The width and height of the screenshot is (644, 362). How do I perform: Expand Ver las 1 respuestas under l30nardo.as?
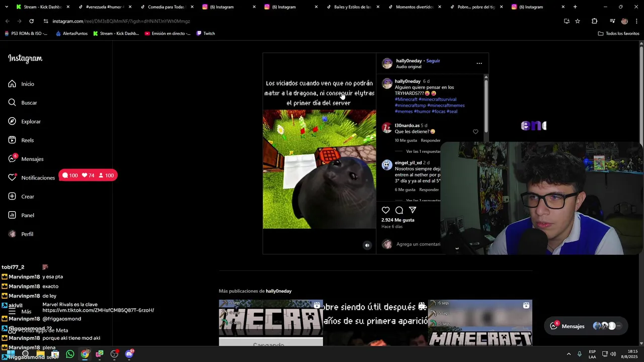423,151
